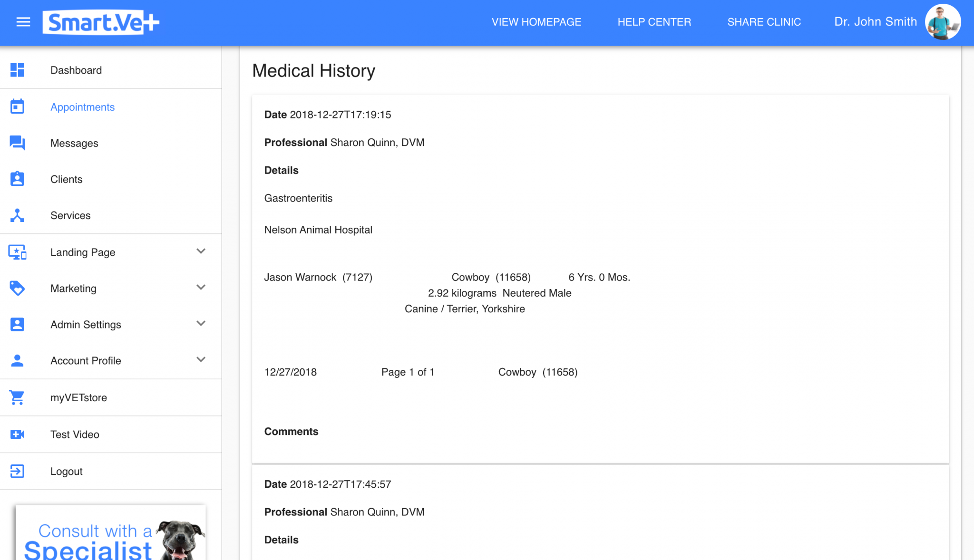Viewport: 974px width, 560px height.
Task: Open the hamburger menu
Action: (23, 22)
